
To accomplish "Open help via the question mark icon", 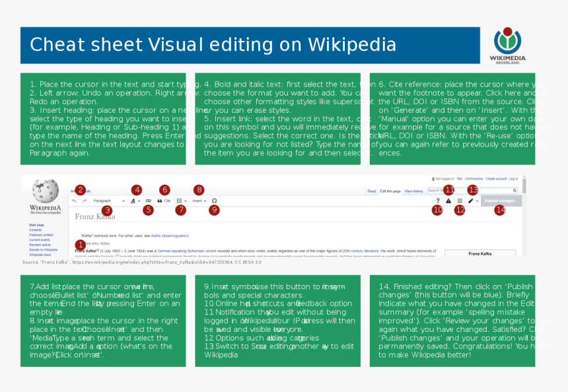I will 438,201.
